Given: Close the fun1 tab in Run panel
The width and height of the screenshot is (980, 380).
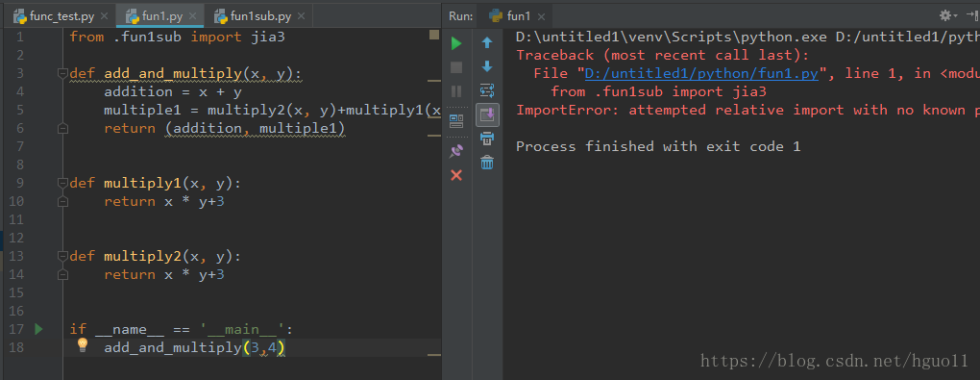Looking at the screenshot, I should tap(541, 17).
